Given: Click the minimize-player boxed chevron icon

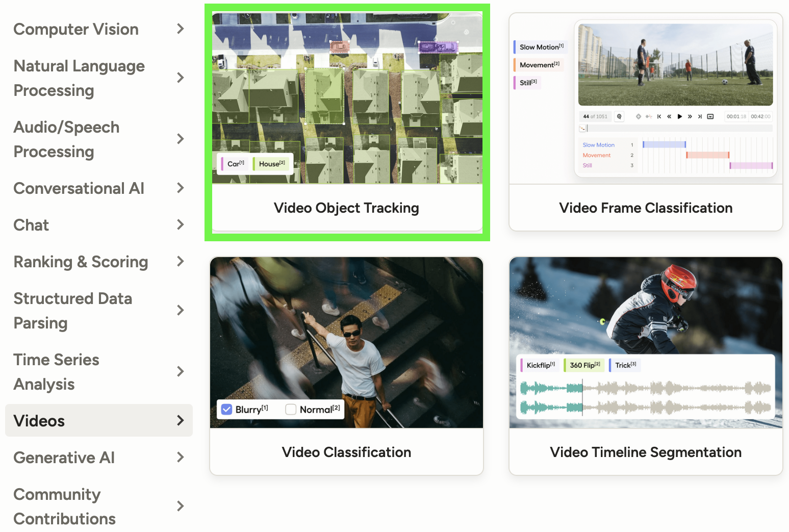Looking at the screenshot, I should pos(710,116).
